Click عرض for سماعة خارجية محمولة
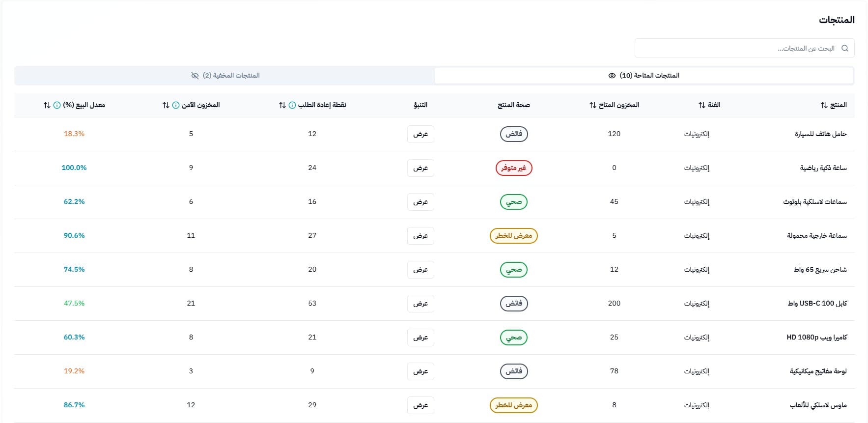The image size is (868, 423). click(420, 236)
